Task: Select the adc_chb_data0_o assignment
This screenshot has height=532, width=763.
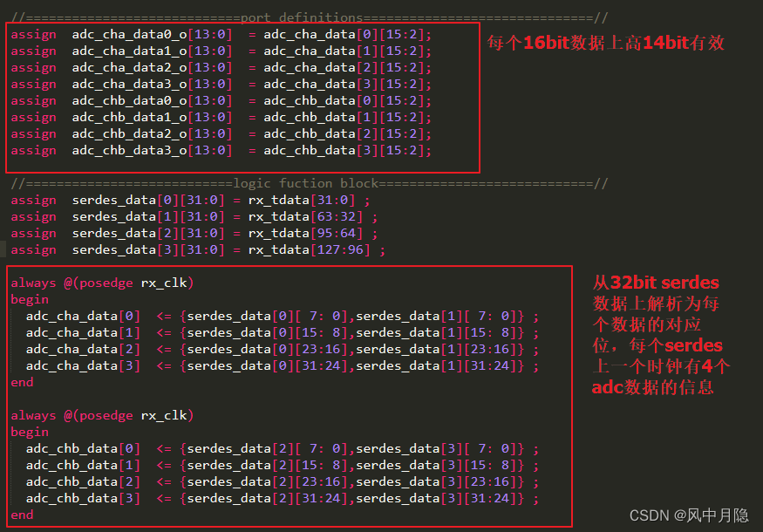Action: (174, 100)
